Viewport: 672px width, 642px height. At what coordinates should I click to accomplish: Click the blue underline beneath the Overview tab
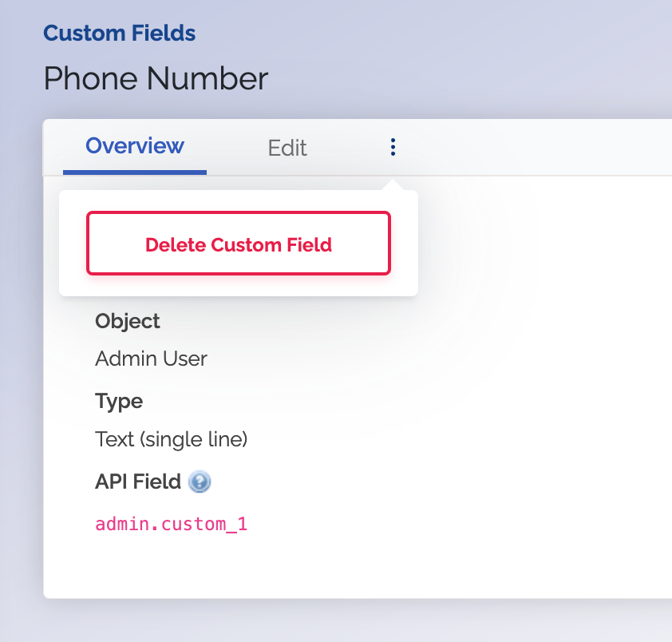(x=135, y=172)
